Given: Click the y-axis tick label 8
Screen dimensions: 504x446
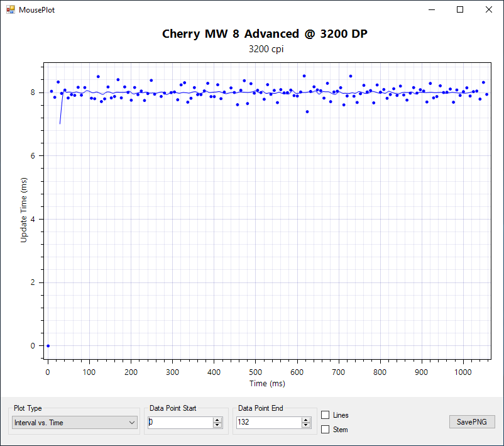Looking at the screenshot, I should coord(33,92).
